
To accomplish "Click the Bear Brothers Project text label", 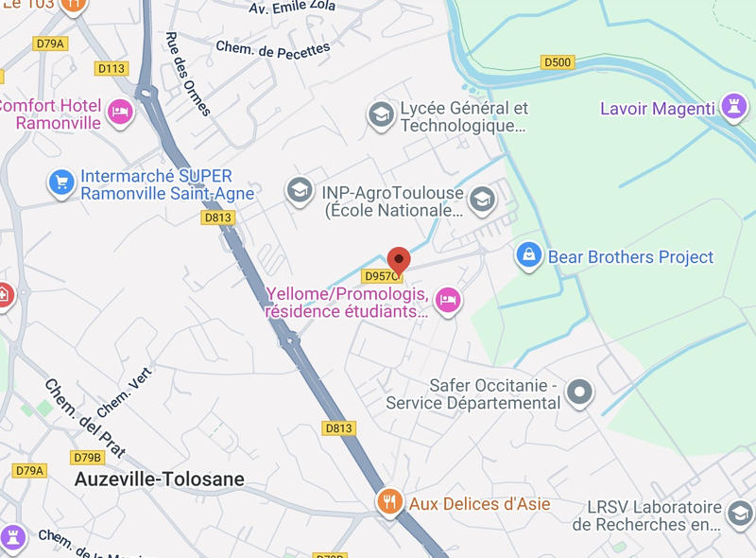I will [630, 257].
